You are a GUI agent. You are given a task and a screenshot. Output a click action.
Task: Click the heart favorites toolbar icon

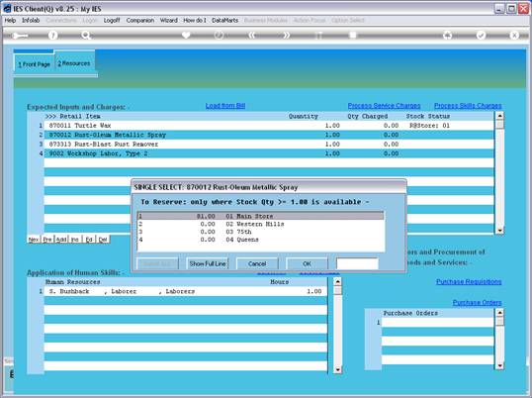(x=186, y=36)
